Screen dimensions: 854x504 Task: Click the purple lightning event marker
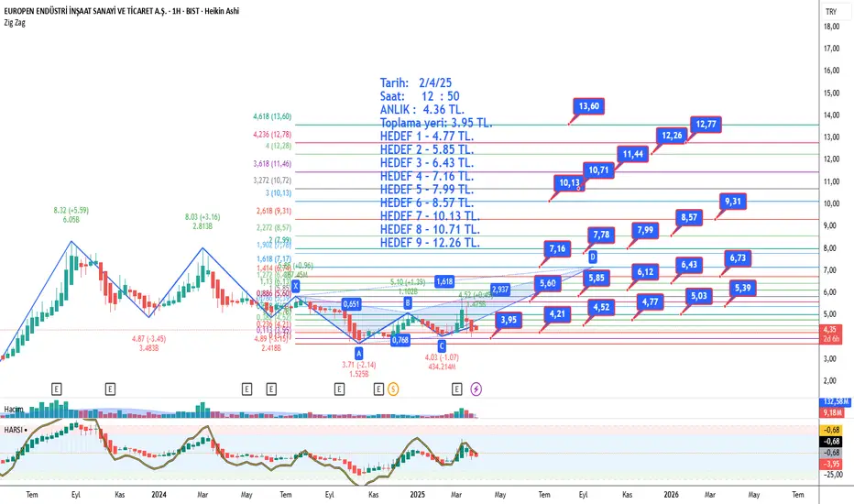[476, 389]
